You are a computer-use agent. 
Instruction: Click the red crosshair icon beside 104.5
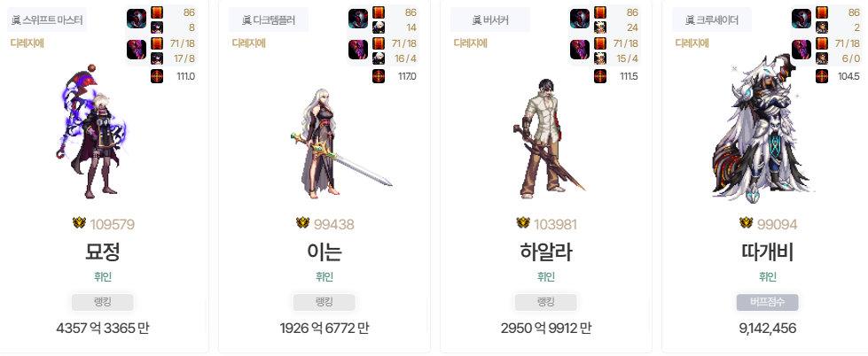[822, 76]
